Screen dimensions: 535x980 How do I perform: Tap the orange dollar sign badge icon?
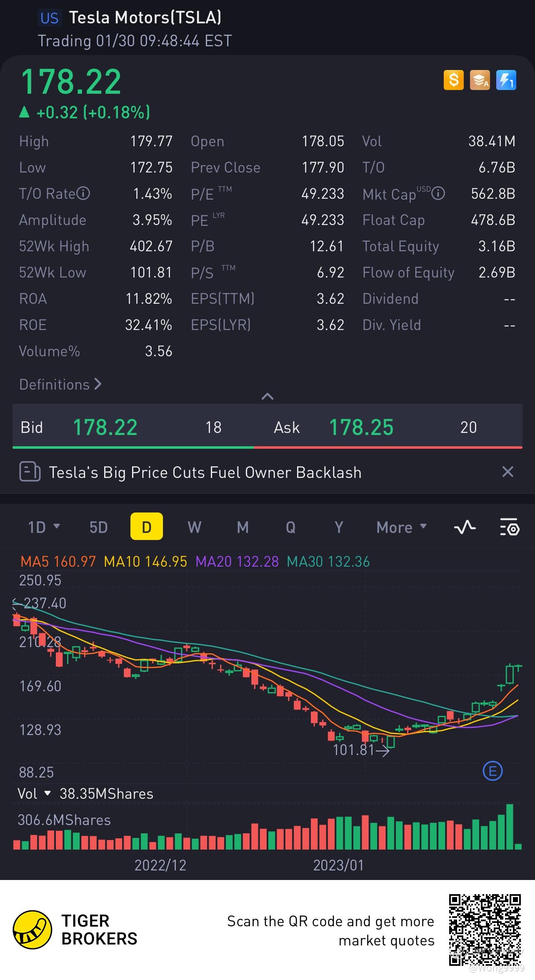pos(454,80)
